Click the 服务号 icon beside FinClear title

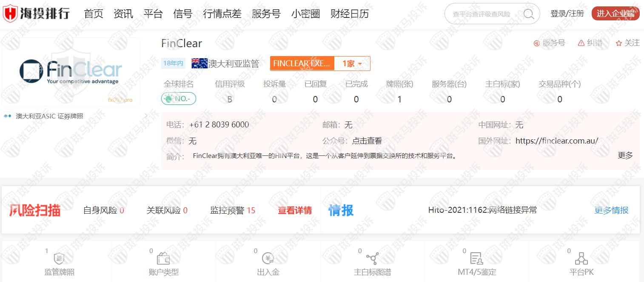(x=537, y=43)
